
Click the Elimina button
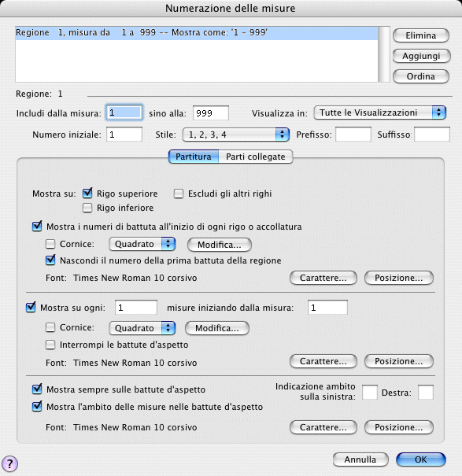[421, 35]
